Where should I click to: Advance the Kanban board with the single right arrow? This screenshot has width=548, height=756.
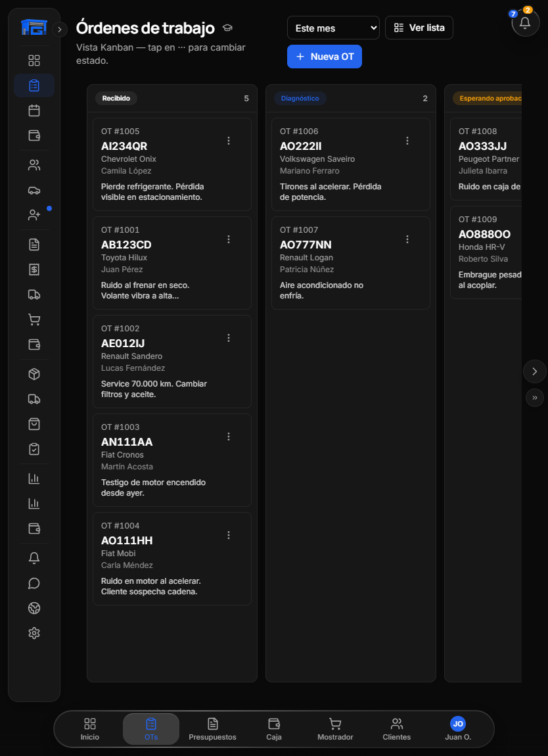click(534, 371)
